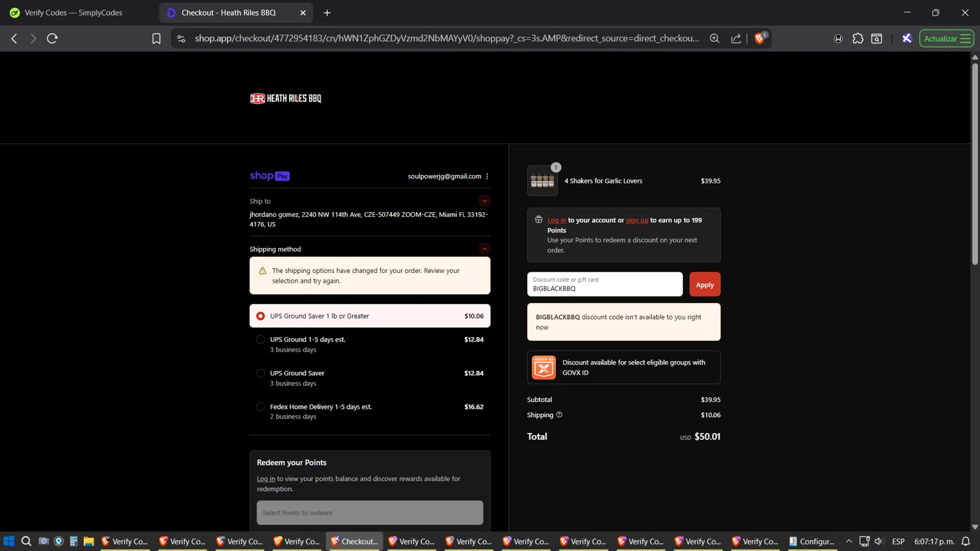Click Log in under Redeem your Points
The image size is (980, 551).
[x=266, y=479]
